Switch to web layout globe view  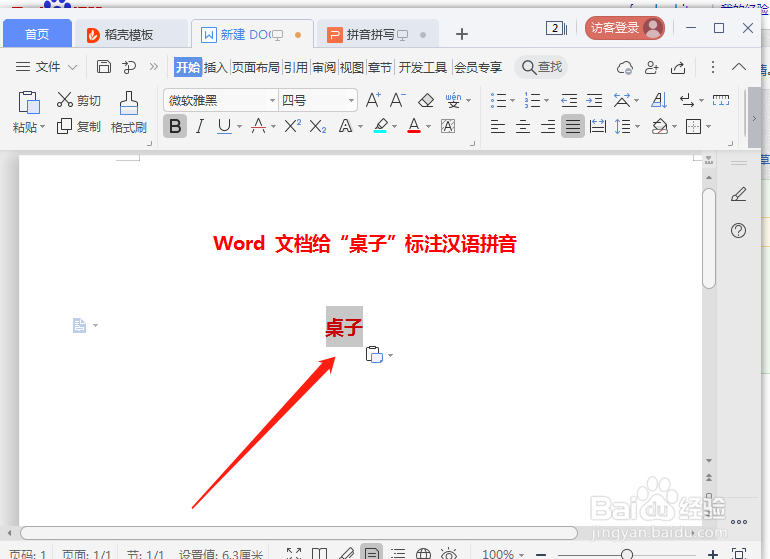pos(423,554)
